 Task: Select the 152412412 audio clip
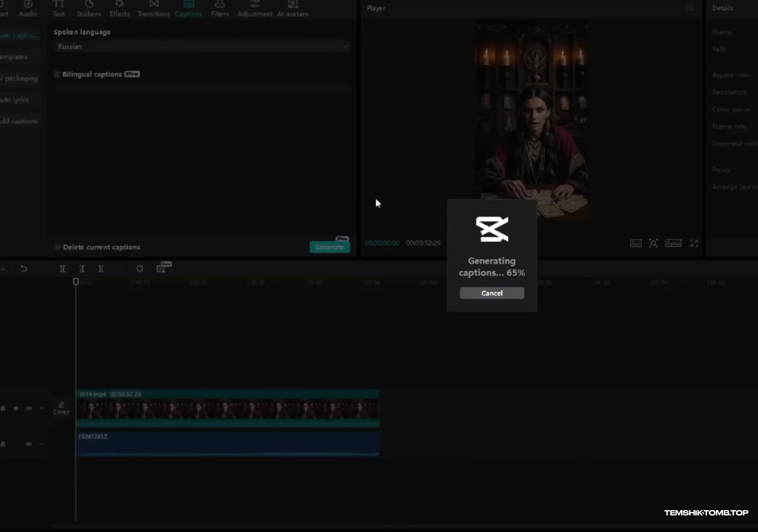tap(228, 444)
